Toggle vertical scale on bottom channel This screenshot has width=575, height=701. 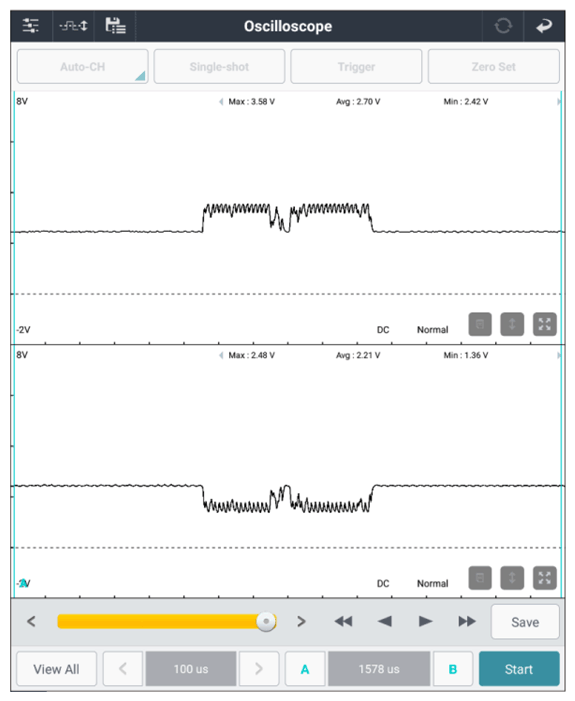click(x=512, y=578)
